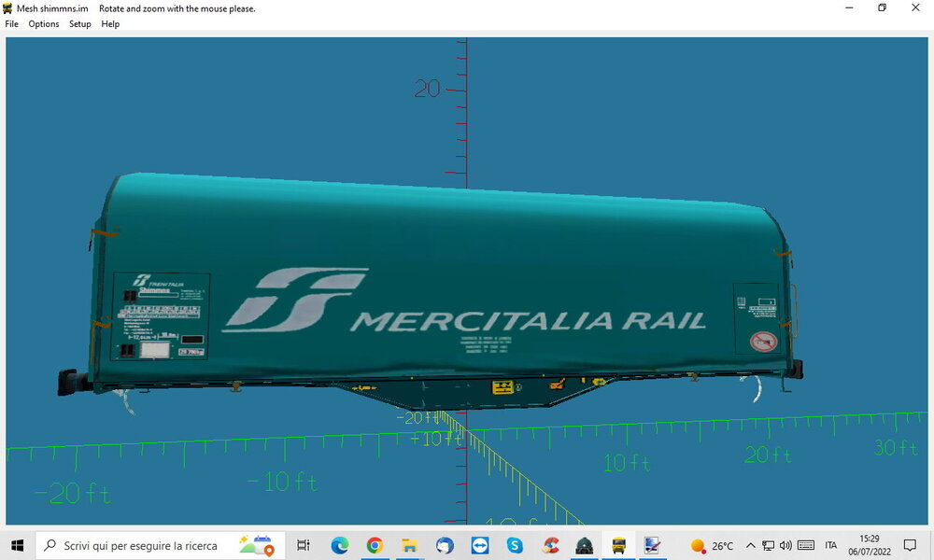The width and height of the screenshot is (934, 560).
Task: Click the MERCITALIA RAIL lettering on the wagon
Action: (527, 321)
